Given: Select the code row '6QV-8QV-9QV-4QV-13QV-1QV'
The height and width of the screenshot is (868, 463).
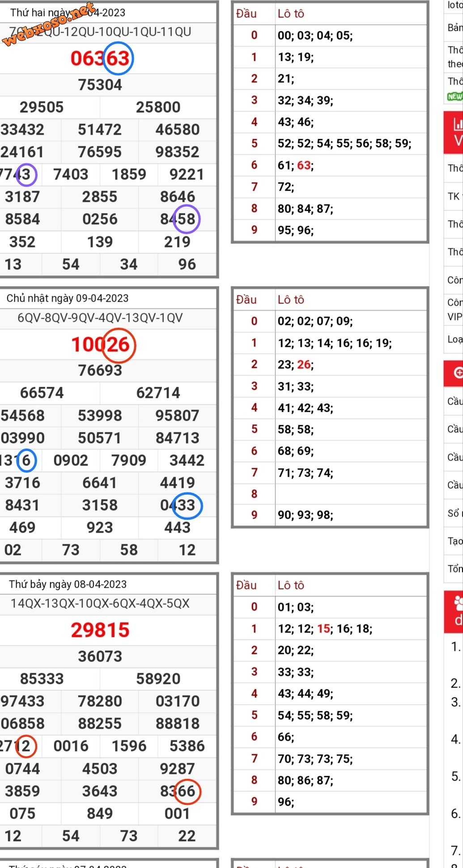Looking at the screenshot, I should [100, 318].
